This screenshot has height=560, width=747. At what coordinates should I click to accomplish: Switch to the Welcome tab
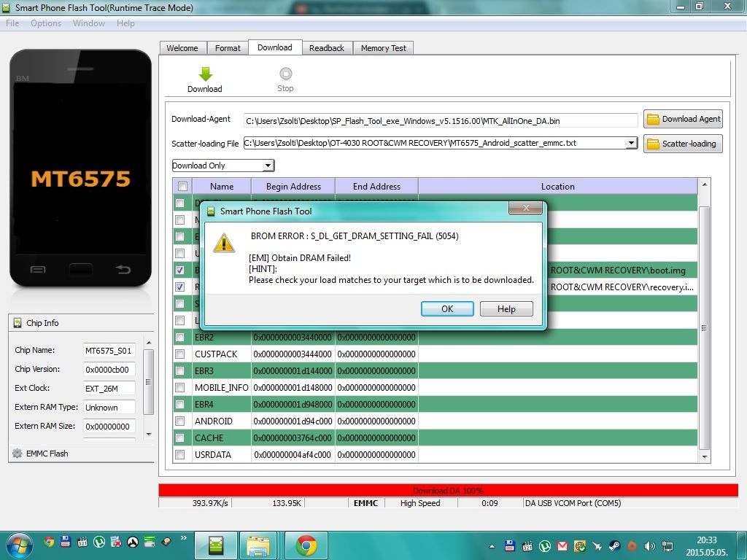point(182,48)
